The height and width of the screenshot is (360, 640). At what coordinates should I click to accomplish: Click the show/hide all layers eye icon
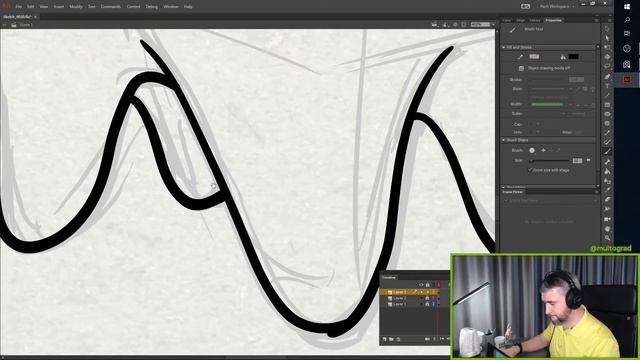click(x=421, y=284)
